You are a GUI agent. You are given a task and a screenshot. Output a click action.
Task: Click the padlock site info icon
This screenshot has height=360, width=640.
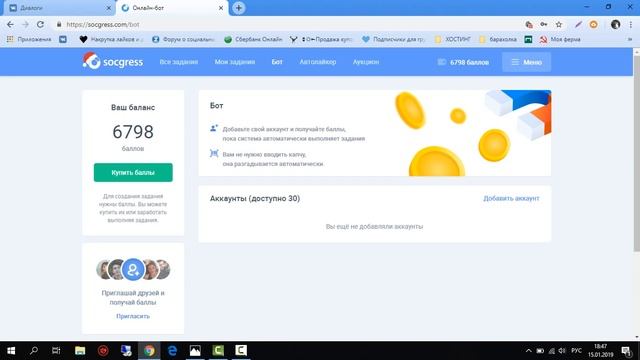pos(59,24)
